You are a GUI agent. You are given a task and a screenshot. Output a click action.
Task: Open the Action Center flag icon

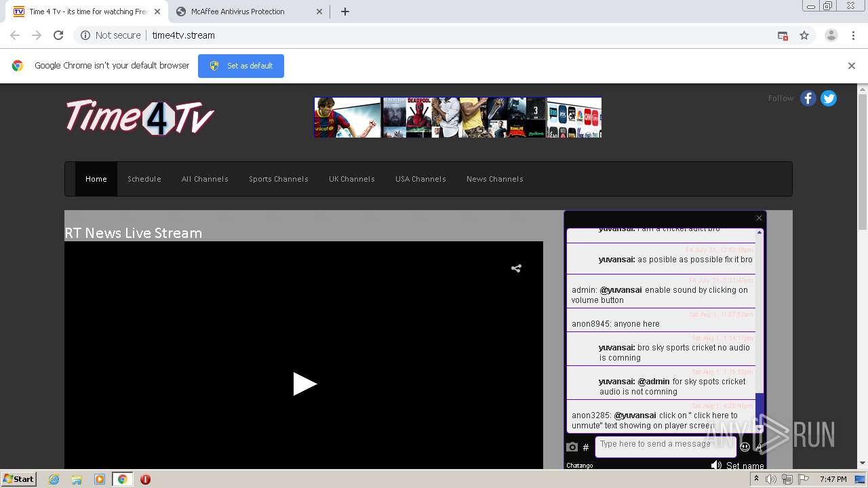coord(804,479)
